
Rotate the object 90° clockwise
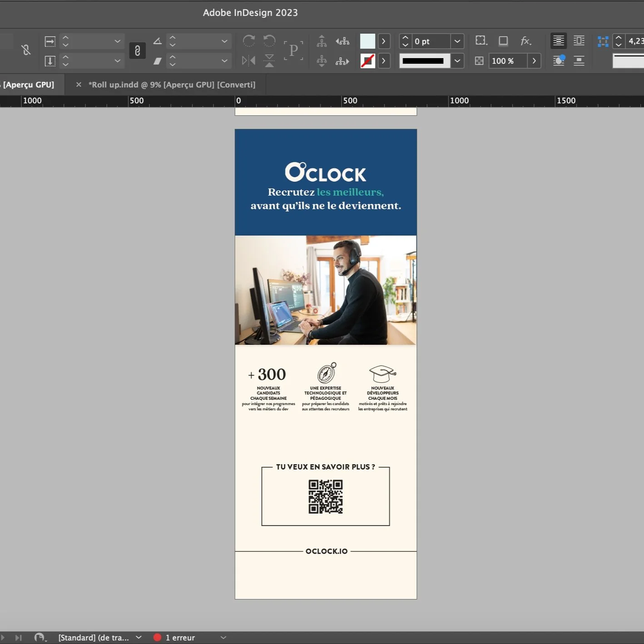248,41
